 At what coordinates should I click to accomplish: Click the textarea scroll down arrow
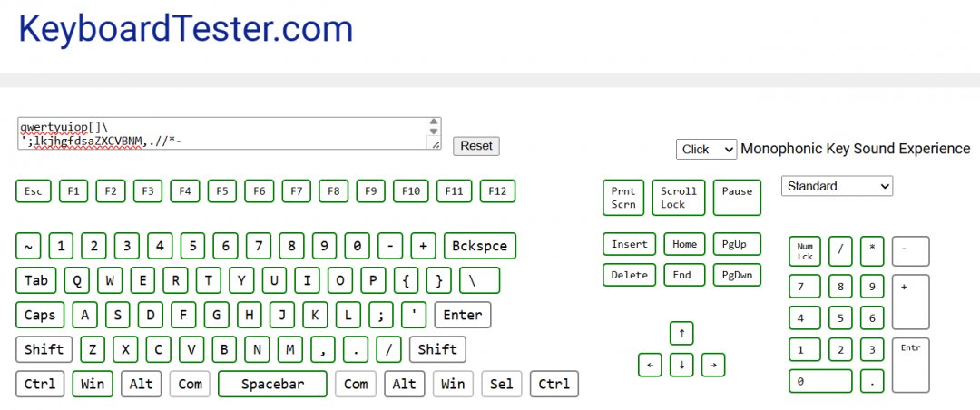(x=434, y=131)
